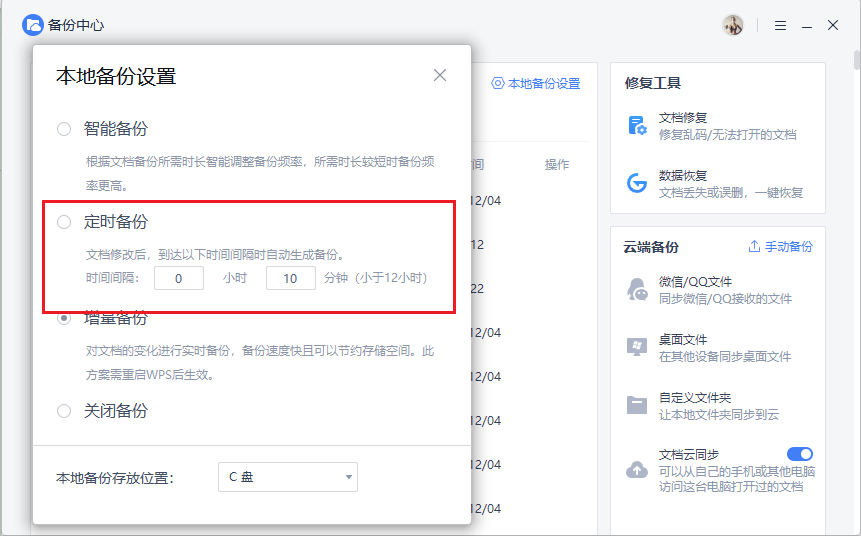Choose the 关闭备份 radio option
861x536 pixels.
coord(64,411)
